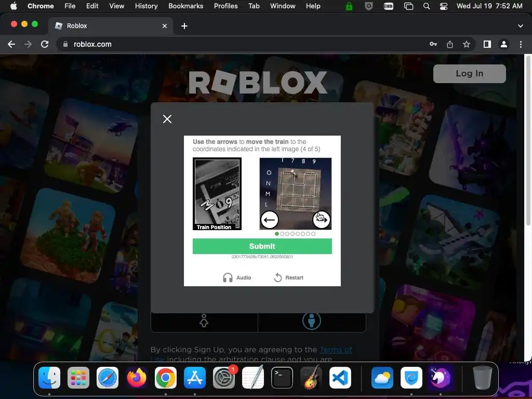Open the Chrome profile menu
The height and width of the screenshot is (399, 532).
(504, 44)
